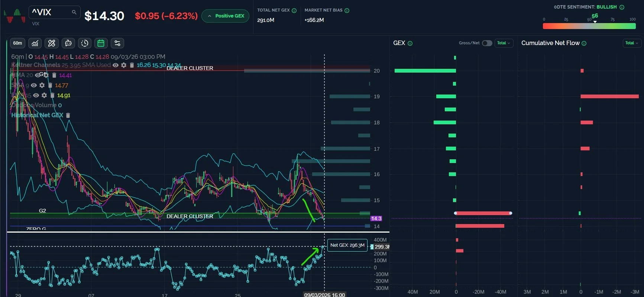Delete the SMA 9 indicator
Screen dimensions: 644x297
50,85
